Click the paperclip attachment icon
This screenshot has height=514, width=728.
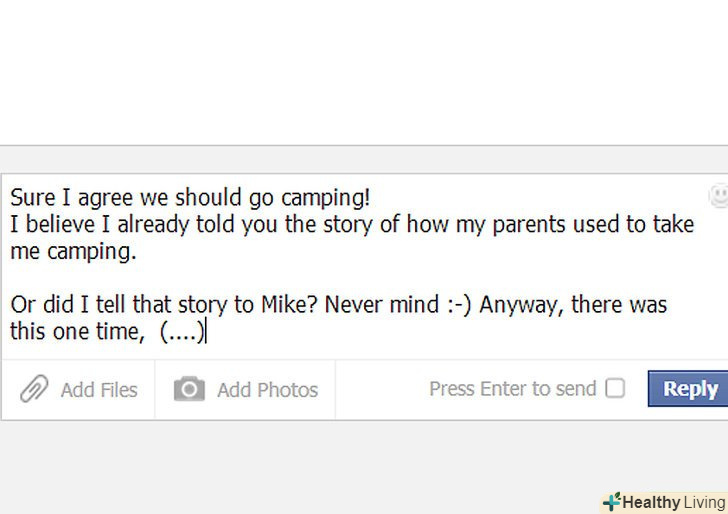click(x=33, y=389)
